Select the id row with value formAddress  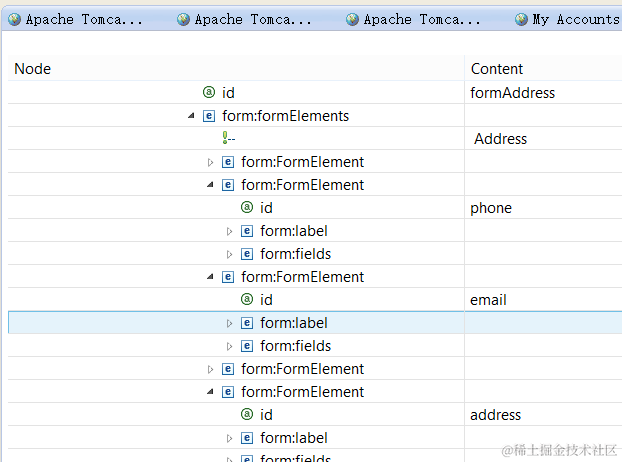point(228,93)
